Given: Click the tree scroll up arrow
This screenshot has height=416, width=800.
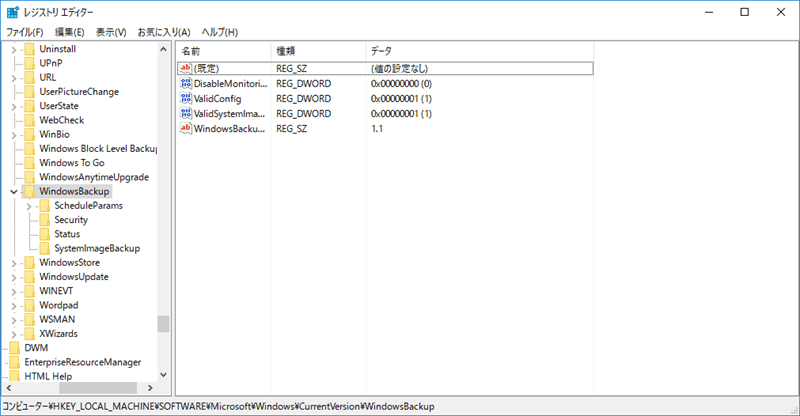Looking at the screenshot, I should [x=163, y=50].
